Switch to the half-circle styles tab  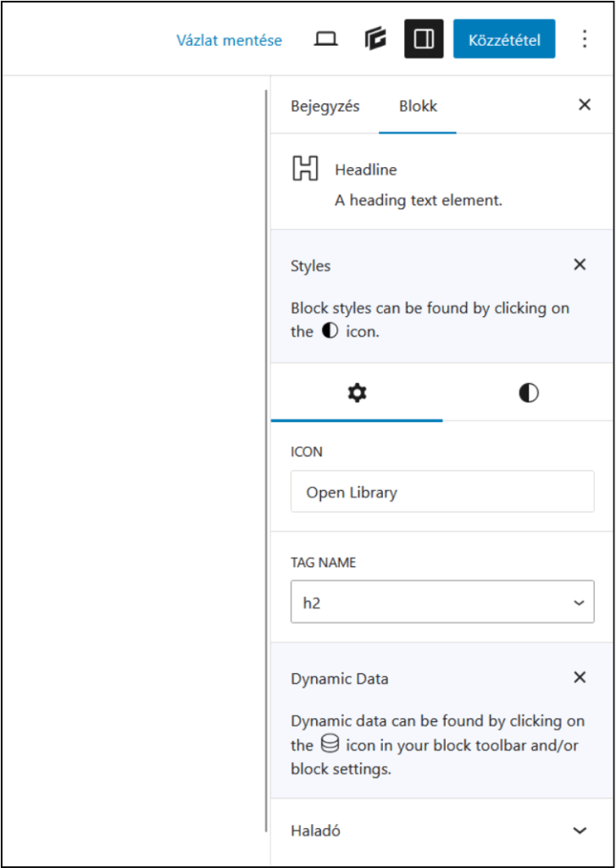(528, 393)
